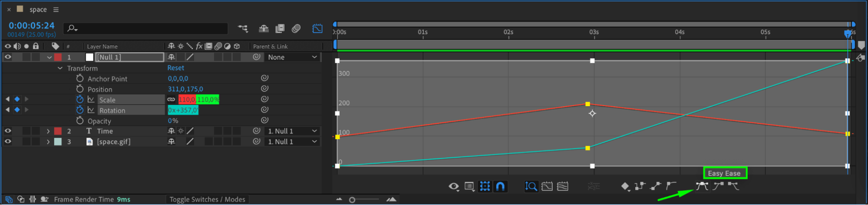Viewport: 868px width, 205px height.
Task: Click the Easy Ease keyframe button
Action: [x=702, y=186]
